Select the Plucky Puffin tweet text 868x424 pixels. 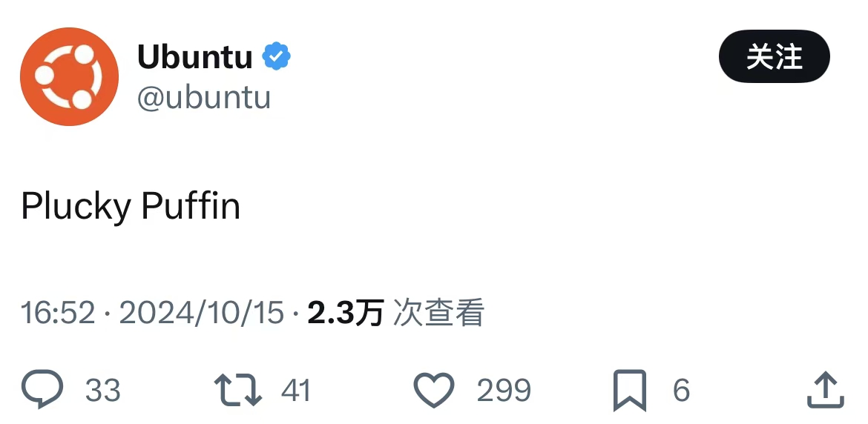click(131, 206)
